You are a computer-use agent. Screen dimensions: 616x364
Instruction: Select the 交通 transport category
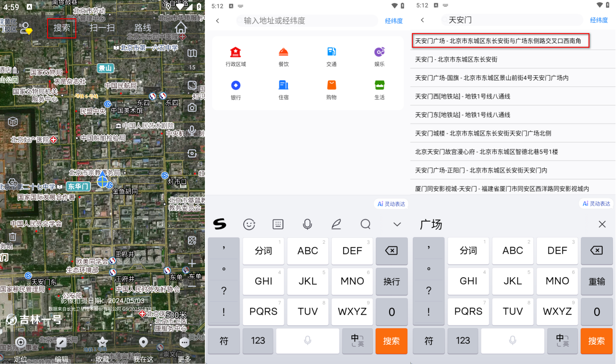pyautogui.click(x=331, y=57)
